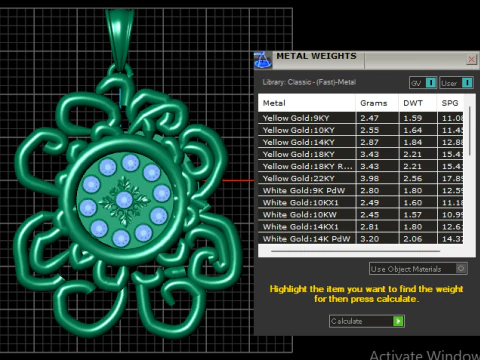The height and width of the screenshot is (360, 480).
Task: Click the 2.56 DWT value
Action: pyautogui.click(x=413, y=178)
